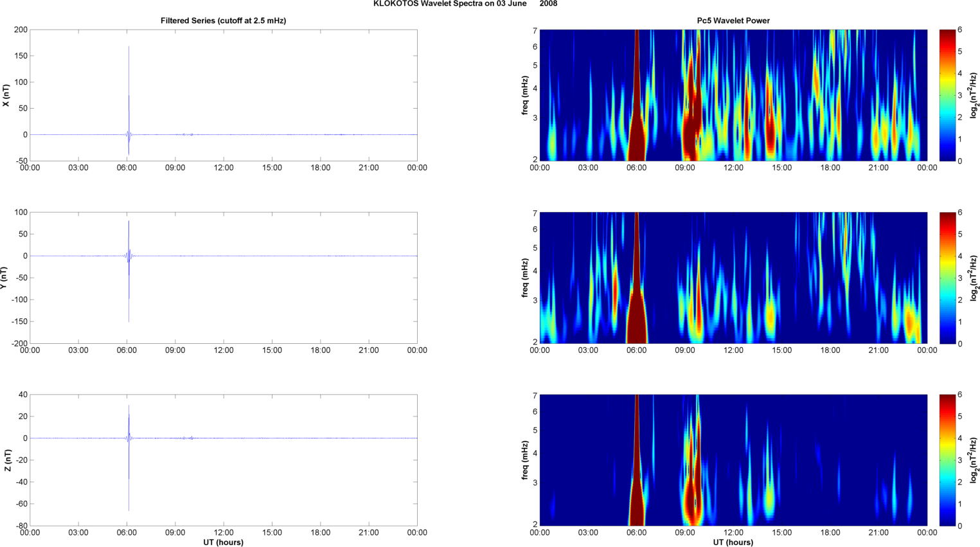980x547 pixels.
Task: Click the '40' tick on Z (nT) plot
Action: tap(23, 395)
